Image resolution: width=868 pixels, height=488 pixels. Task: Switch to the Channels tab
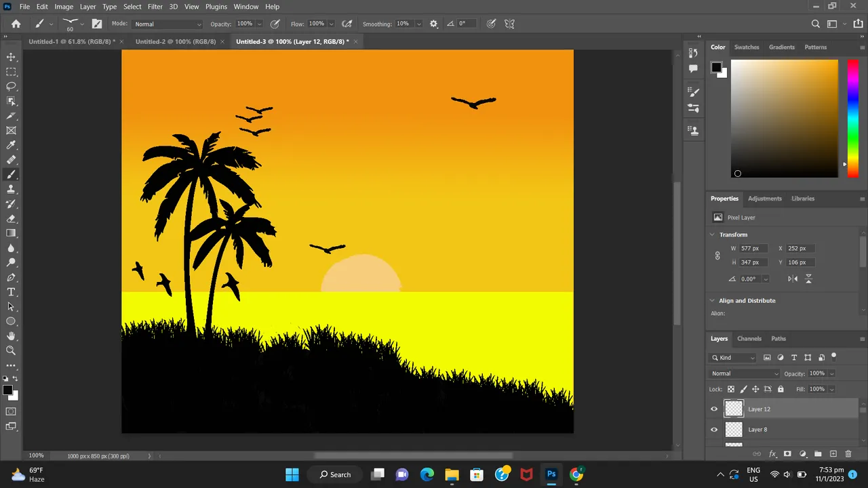click(x=749, y=339)
